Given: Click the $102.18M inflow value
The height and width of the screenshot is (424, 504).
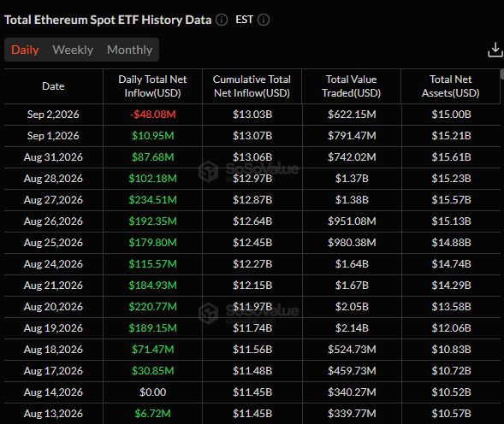Looking at the screenshot, I should 152,179.
